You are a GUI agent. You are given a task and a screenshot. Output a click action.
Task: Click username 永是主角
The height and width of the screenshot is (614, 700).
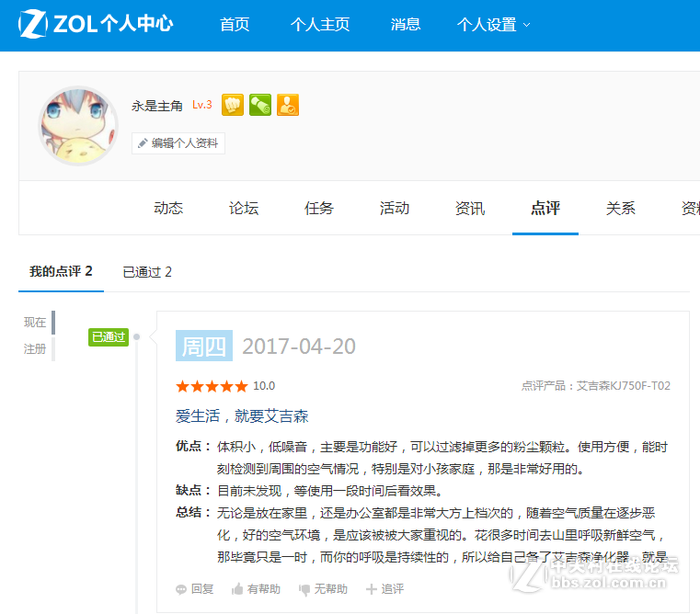(157, 106)
